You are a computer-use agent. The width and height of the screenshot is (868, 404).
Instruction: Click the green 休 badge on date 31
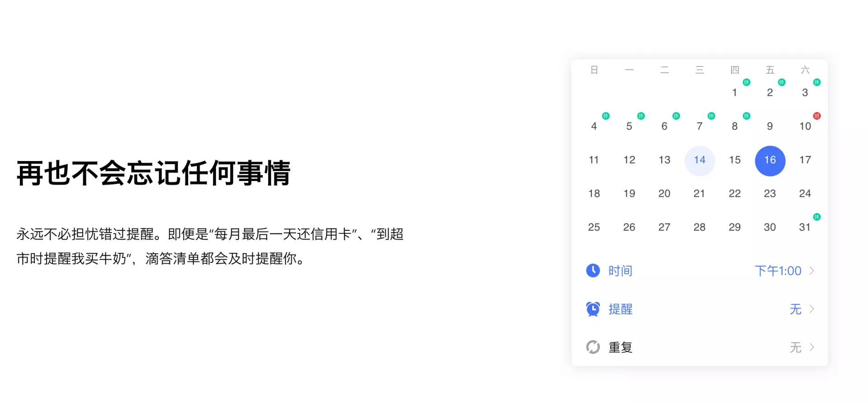tap(817, 217)
